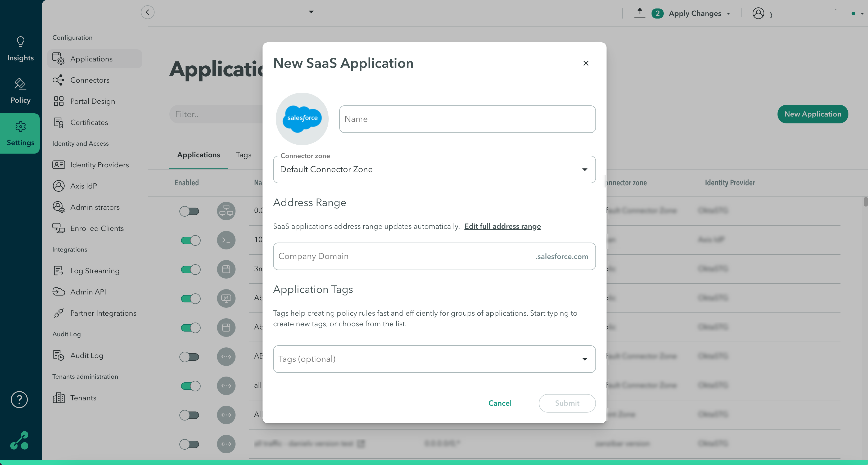Image resolution: width=868 pixels, height=465 pixels.
Task: Toggle the first application's enabled switch
Action: [x=189, y=211]
